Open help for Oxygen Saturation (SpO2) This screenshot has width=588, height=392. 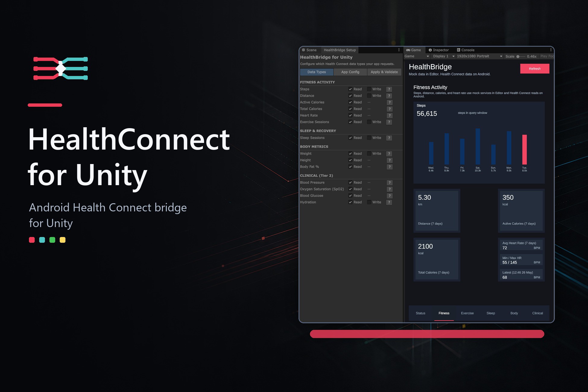[x=390, y=189]
